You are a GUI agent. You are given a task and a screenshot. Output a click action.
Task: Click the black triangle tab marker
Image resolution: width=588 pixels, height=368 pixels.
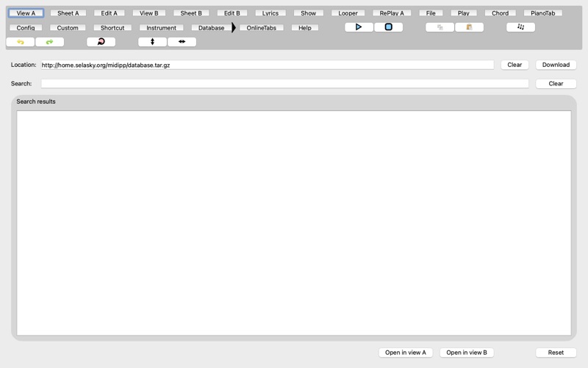coord(234,27)
